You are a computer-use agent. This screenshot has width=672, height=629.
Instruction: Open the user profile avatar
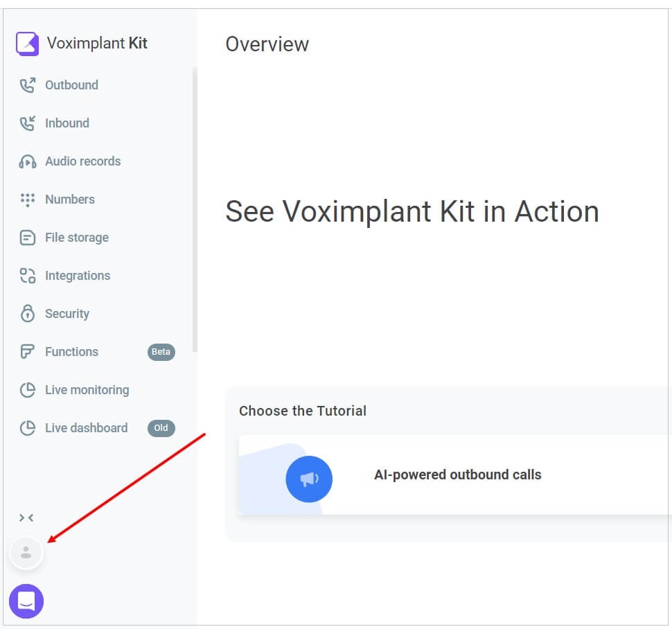point(26,553)
